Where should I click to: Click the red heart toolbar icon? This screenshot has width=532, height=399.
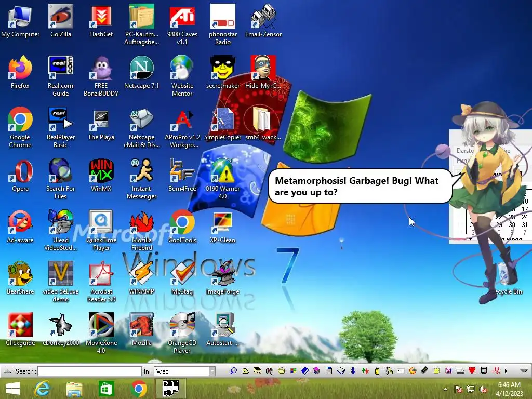pos(472,370)
